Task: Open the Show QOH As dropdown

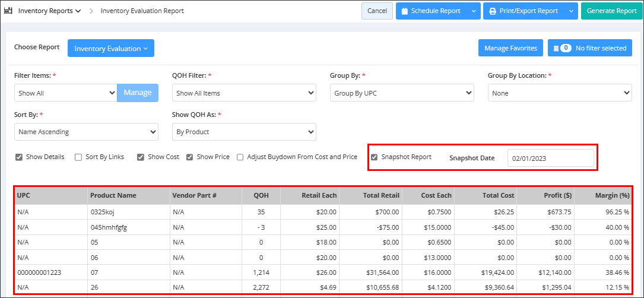Action: (244, 132)
